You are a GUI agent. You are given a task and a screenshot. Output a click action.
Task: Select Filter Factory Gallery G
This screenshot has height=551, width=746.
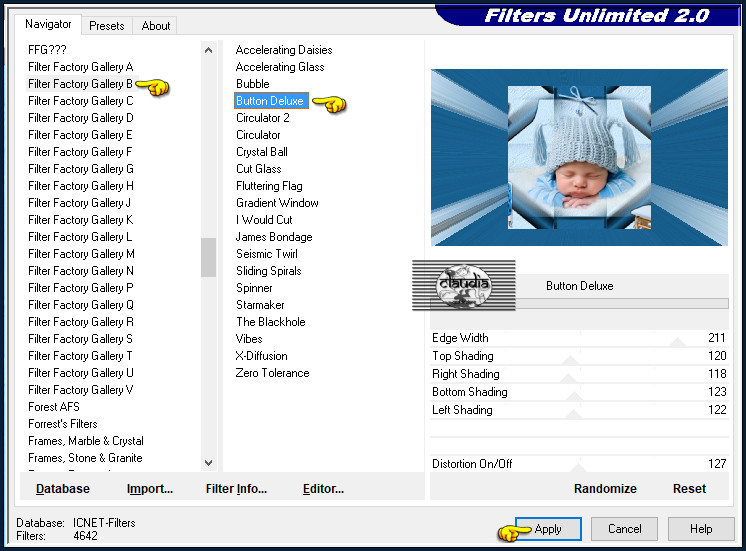(x=80, y=169)
